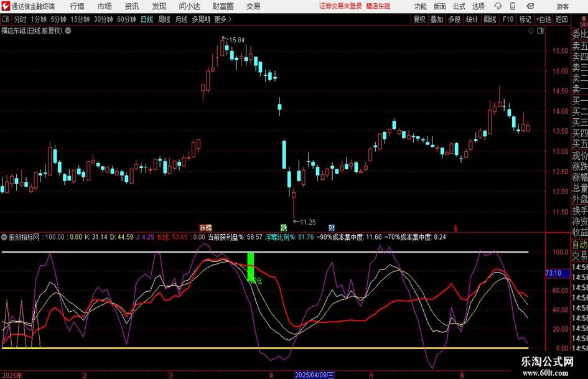Click the 多股 multi-stock button

(x=454, y=19)
